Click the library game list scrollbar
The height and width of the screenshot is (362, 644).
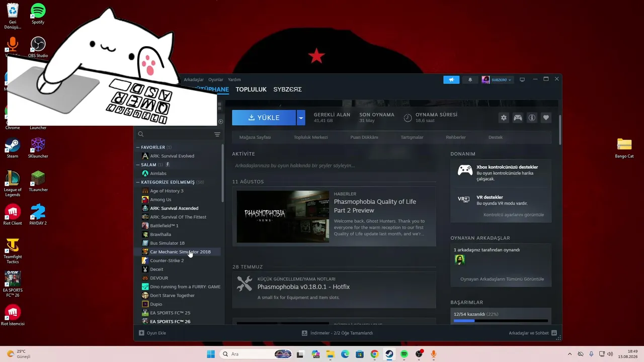[x=223, y=173]
